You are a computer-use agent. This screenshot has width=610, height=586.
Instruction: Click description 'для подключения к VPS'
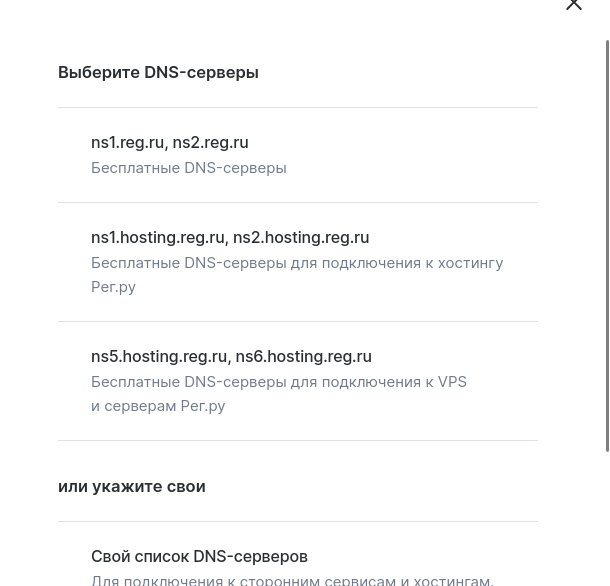[378, 382]
